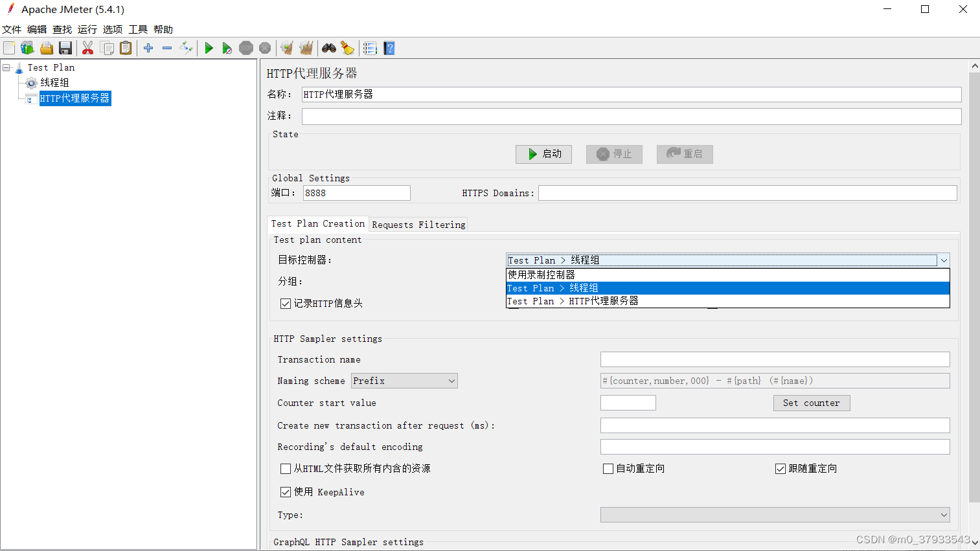Click the Toggle enable/disable icon

tap(186, 48)
